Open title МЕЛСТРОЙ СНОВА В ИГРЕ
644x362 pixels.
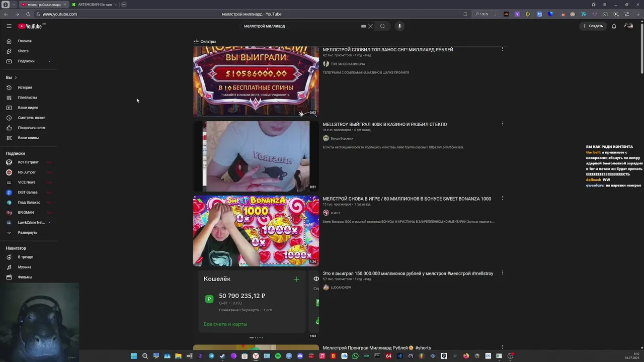(407, 199)
